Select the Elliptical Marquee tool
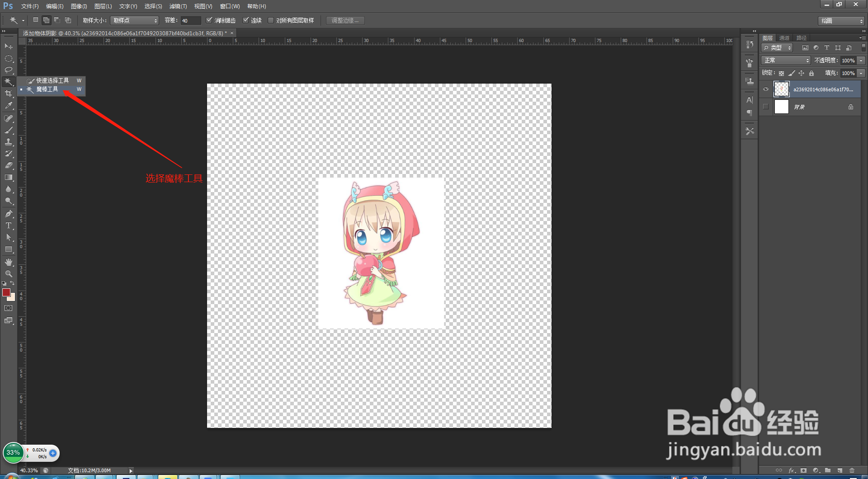The image size is (868, 479). point(9,58)
